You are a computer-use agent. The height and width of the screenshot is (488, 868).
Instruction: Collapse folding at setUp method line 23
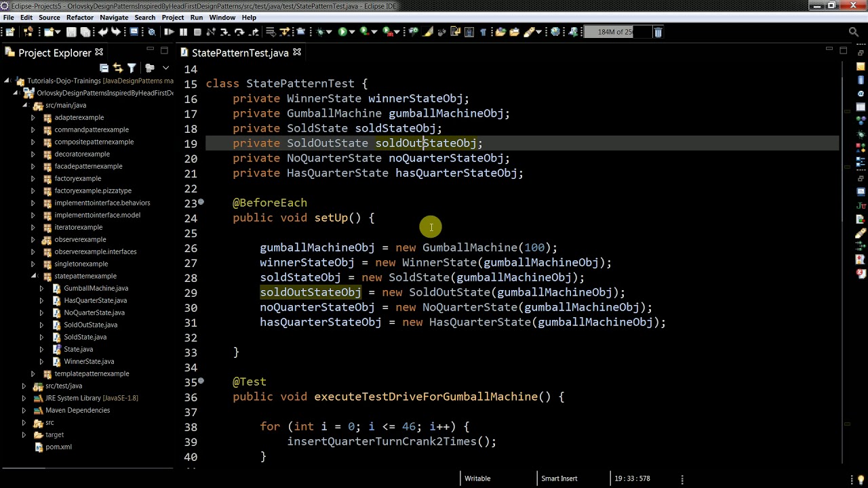pyautogui.click(x=201, y=203)
